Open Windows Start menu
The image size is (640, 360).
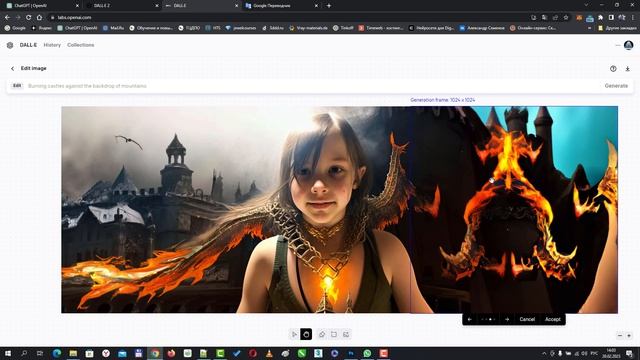pyautogui.click(x=7, y=353)
